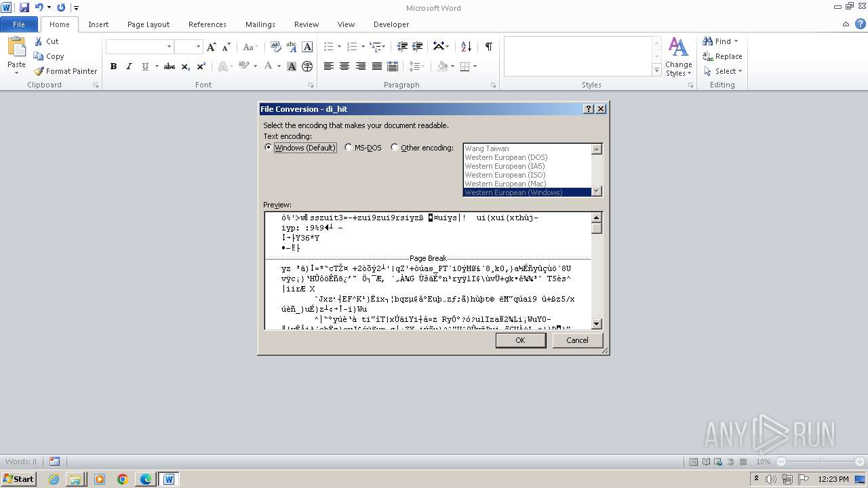The height and width of the screenshot is (488, 868).
Task: Open the File tab
Action: coord(19,24)
